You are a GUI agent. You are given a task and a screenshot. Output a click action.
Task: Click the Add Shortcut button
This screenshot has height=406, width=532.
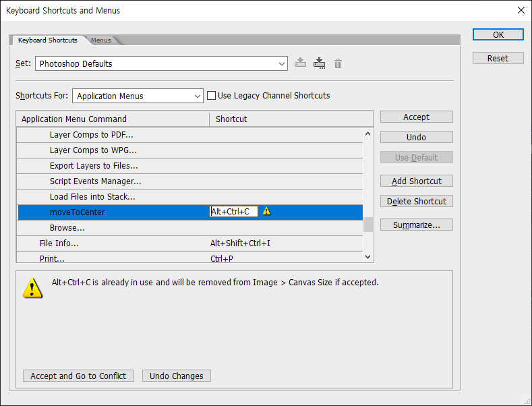416,181
